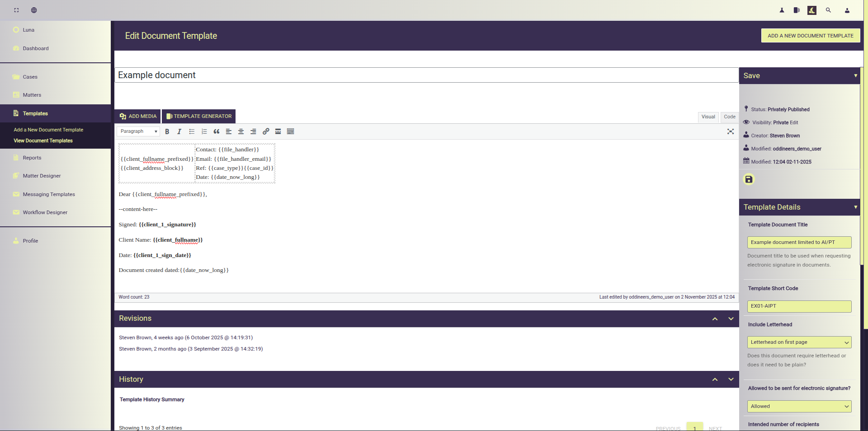The image size is (868, 431).
Task: Insert a blockquote using toolbar icon
Action: pyautogui.click(x=217, y=131)
